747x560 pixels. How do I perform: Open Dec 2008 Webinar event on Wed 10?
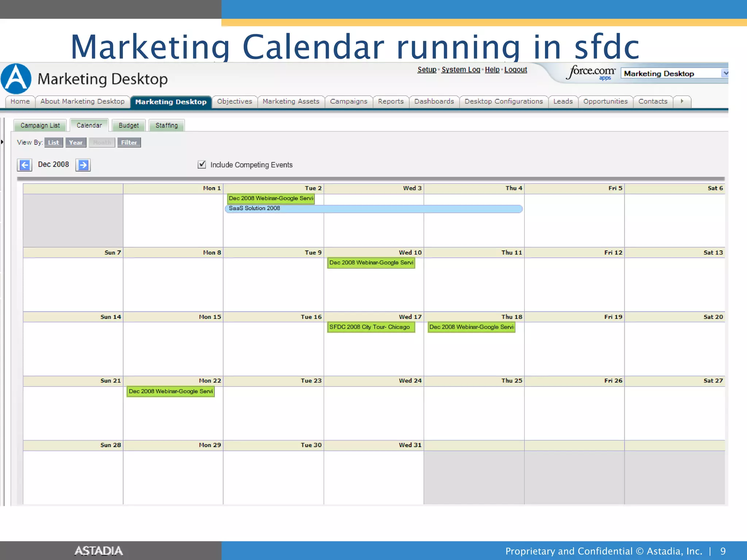point(371,263)
